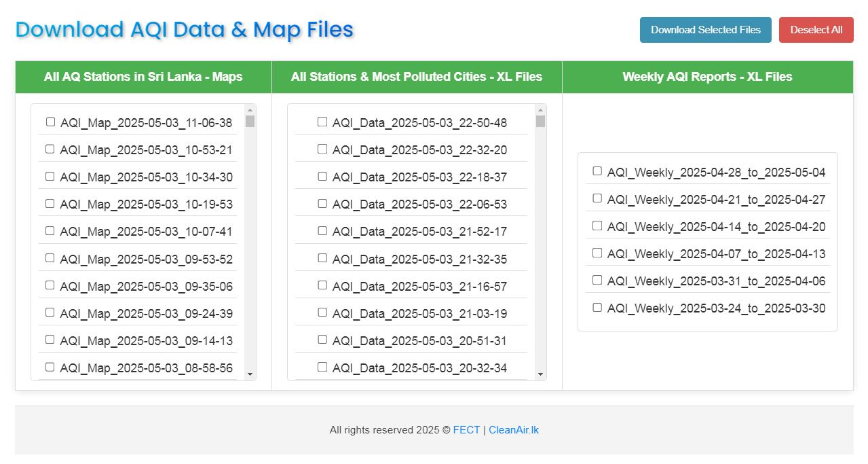
Task: Tick weekly report 2025-04-21_to_2025-04-27 checkbox
Action: [597, 198]
